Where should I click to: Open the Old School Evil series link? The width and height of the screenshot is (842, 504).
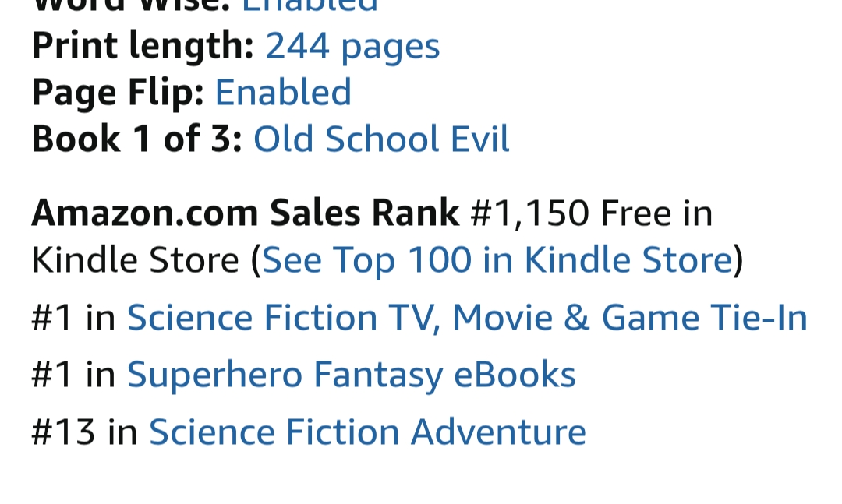[381, 139]
